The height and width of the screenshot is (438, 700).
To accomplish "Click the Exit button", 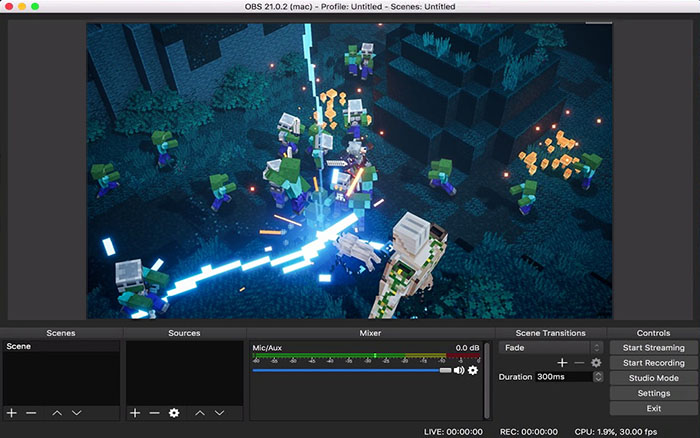I will (x=654, y=408).
